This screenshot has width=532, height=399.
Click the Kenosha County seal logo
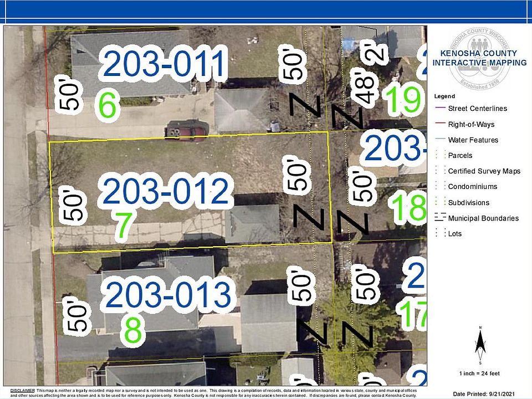(479, 59)
